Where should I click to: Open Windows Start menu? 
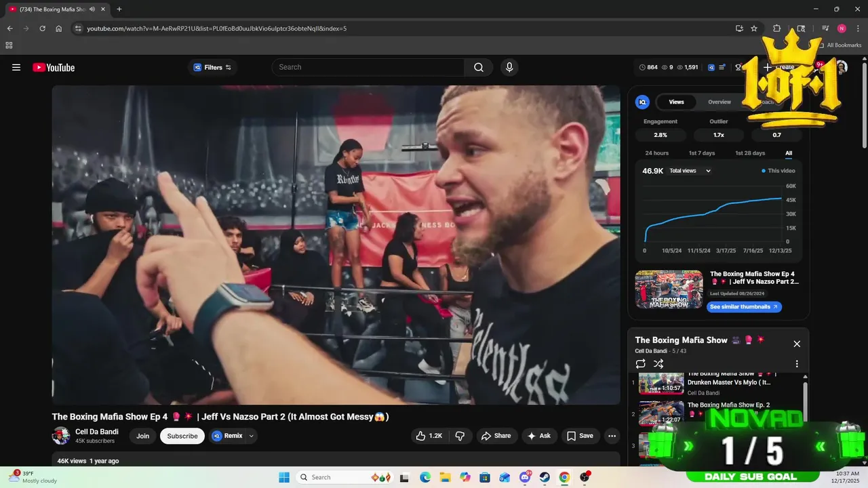284,477
